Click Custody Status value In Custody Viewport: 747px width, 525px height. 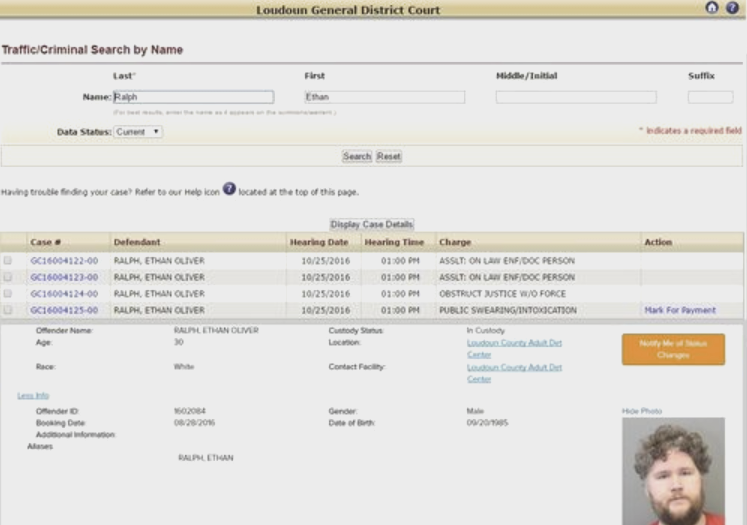coord(485,330)
